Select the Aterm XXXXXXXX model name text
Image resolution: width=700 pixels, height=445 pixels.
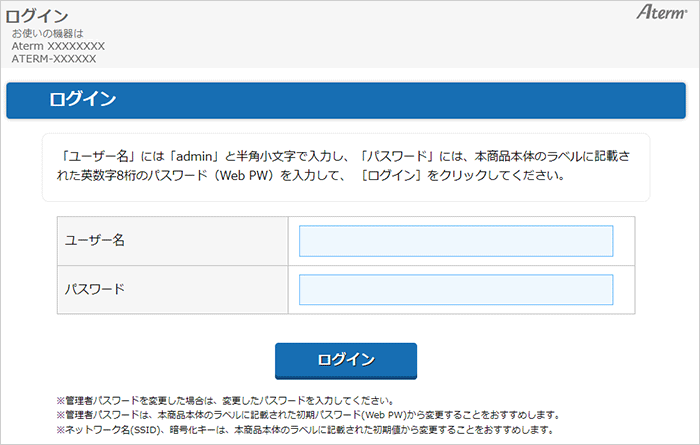pyautogui.click(x=58, y=46)
